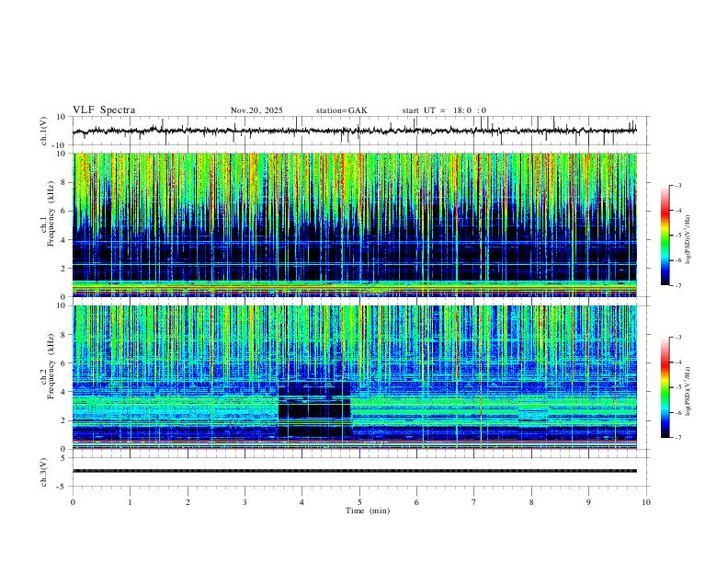Click the ch.2 Frequency (kHz) axis label

click(47, 364)
